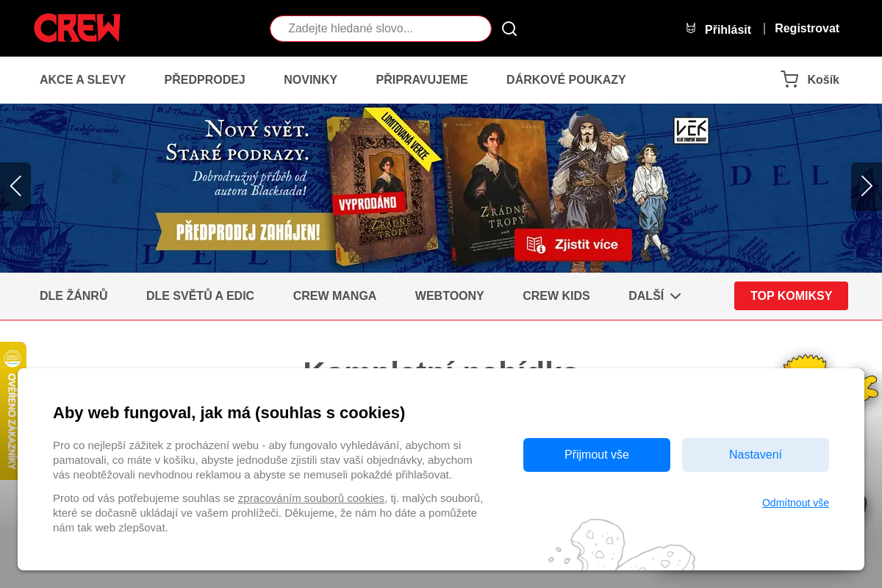Open PŘIPRAVUJEME menu item

(x=422, y=80)
